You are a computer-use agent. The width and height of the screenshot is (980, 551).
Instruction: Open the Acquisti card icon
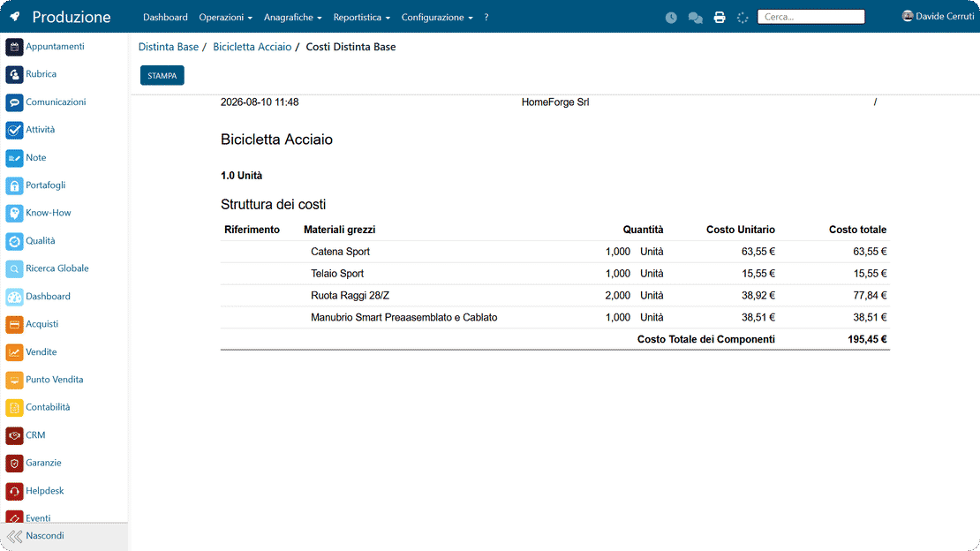(x=14, y=325)
